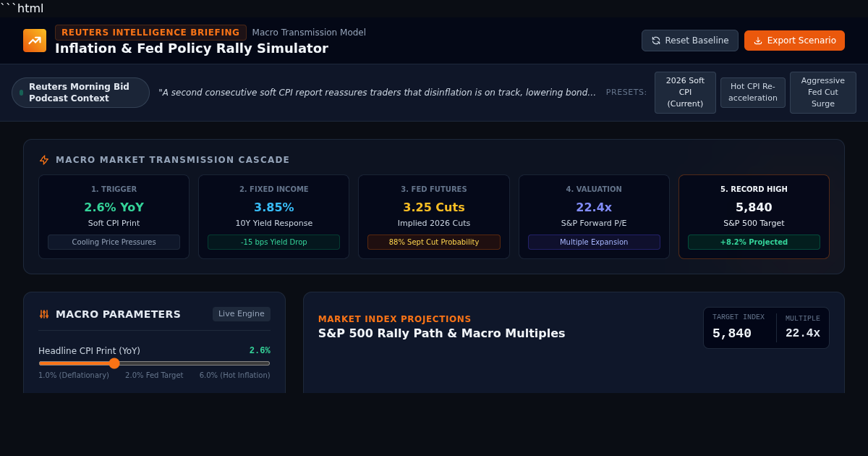The image size is (868, 456).
Task: Click the -15 bps Yield Drop tag
Action: (273, 242)
